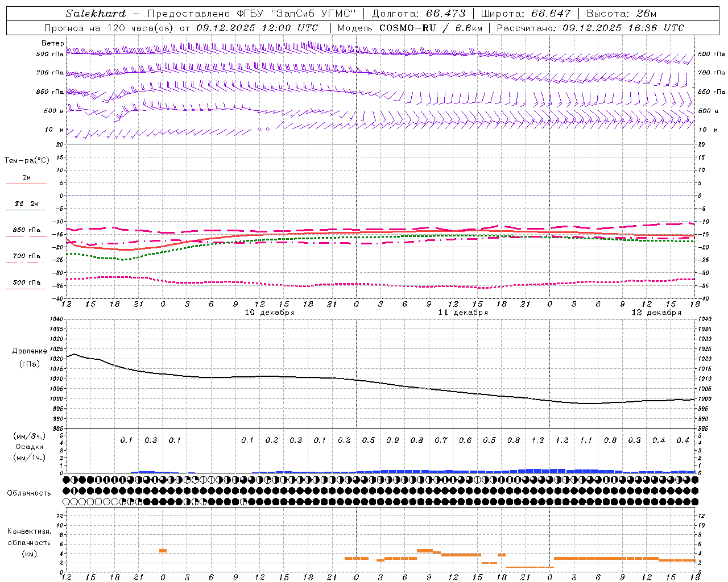Click the '11 декабря' date label

[463, 312]
